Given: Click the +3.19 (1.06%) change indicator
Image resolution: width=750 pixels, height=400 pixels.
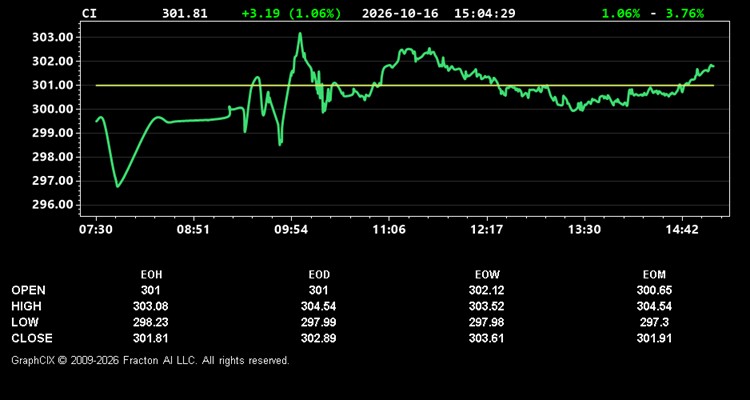Looking at the screenshot, I should click(x=292, y=13).
